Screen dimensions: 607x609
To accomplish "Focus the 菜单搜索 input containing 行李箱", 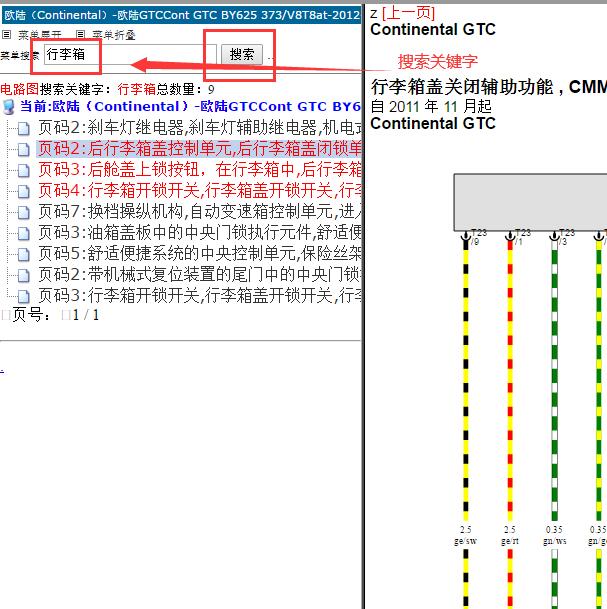I will 130,54.
